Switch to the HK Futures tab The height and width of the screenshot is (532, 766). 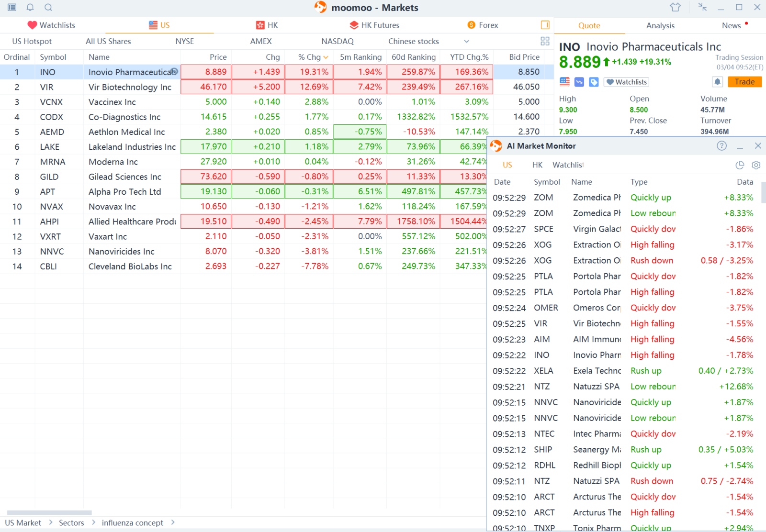pos(374,25)
